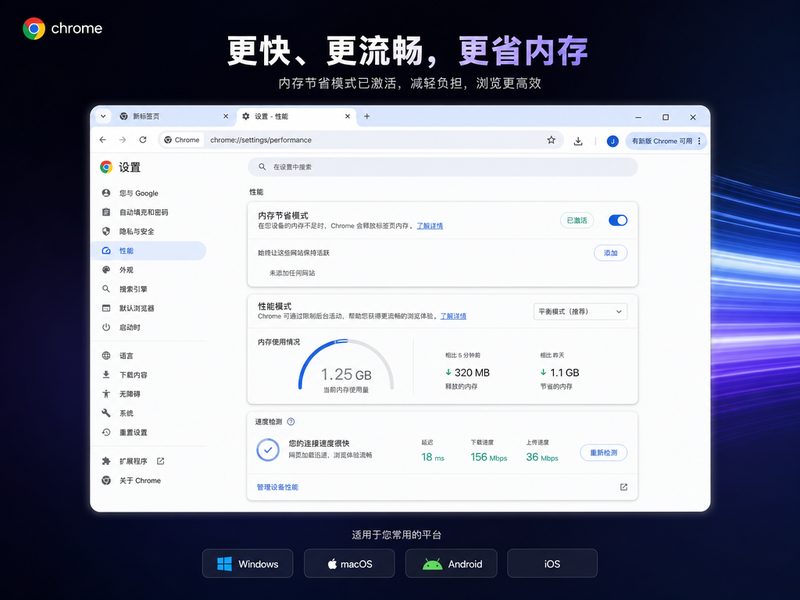Select the Android platform button
Viewport: 800px width, 600px height.
coord(451,564)
